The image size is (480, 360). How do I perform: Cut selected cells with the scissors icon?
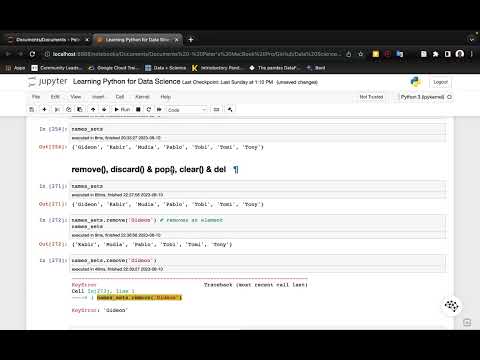(x=57, y=109)
